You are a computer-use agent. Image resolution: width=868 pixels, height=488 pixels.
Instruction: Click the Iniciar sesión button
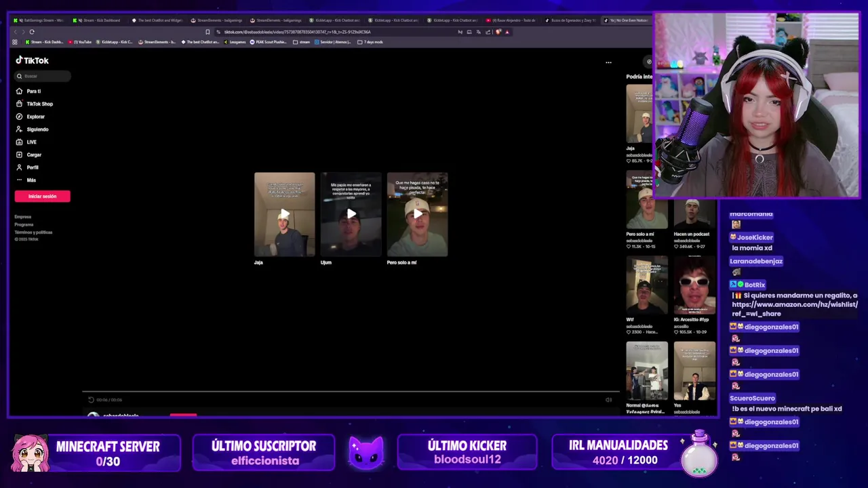point(42,197)
